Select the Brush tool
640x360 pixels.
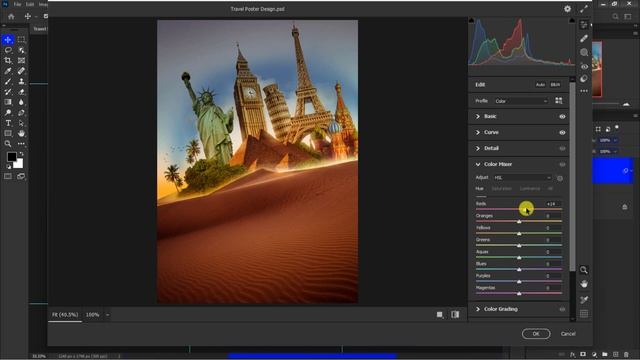[x=8, y=81]
